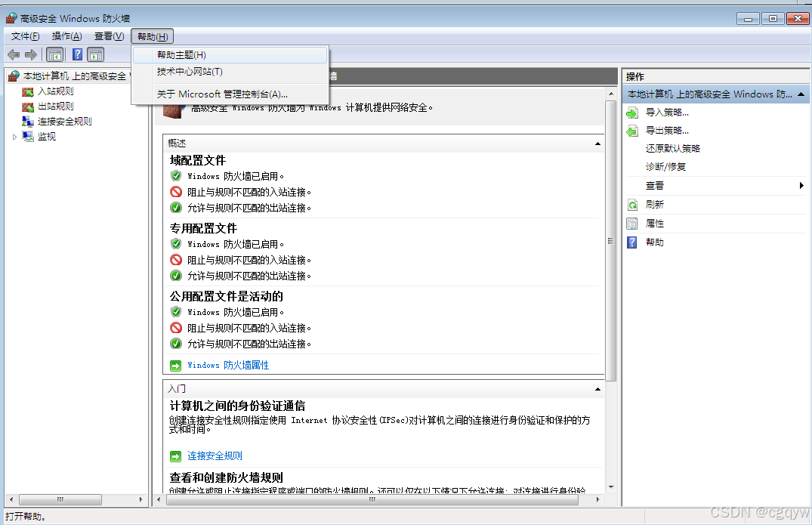The width and height of the screenshot is (812, 525).
Task: Open the 操作(A) menu
Action: 66,36
